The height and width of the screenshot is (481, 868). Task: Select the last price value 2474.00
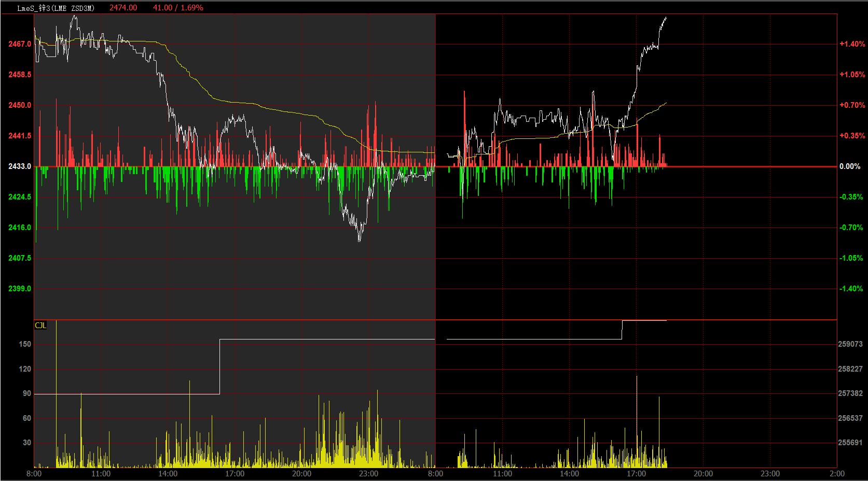123,8
